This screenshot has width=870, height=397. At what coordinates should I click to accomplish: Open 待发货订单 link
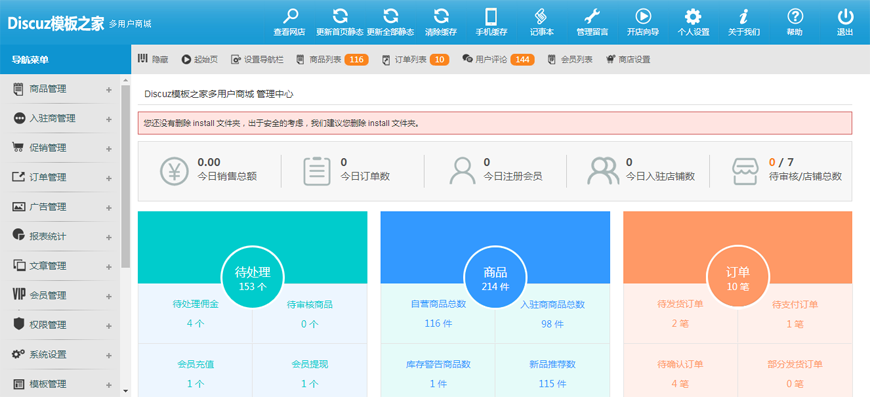[680, 304]
